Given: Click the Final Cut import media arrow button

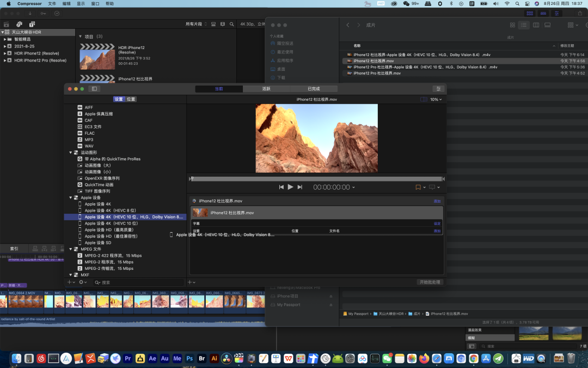Looking at the screenshot, I should pos(30,14).
